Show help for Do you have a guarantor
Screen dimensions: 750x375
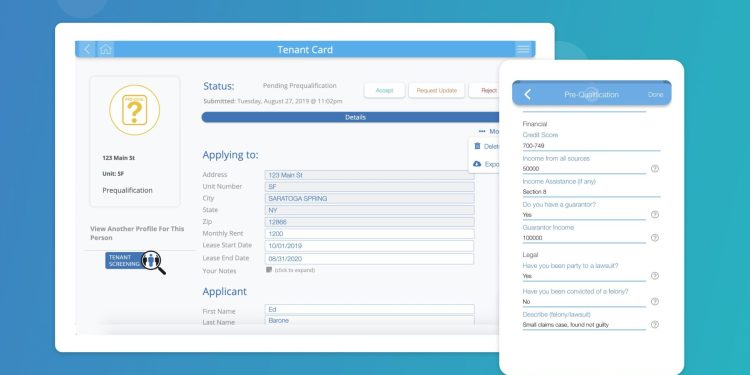(x=655, y=215)
